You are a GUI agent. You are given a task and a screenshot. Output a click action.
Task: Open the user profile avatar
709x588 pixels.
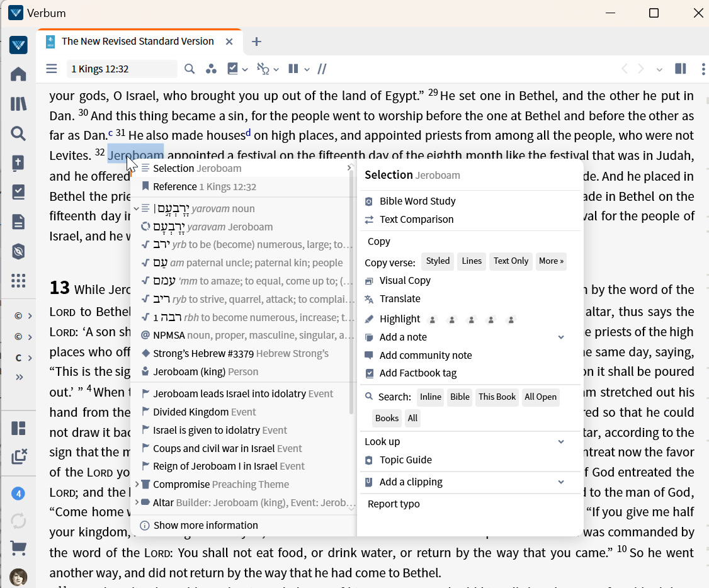(x=18, y=577)
